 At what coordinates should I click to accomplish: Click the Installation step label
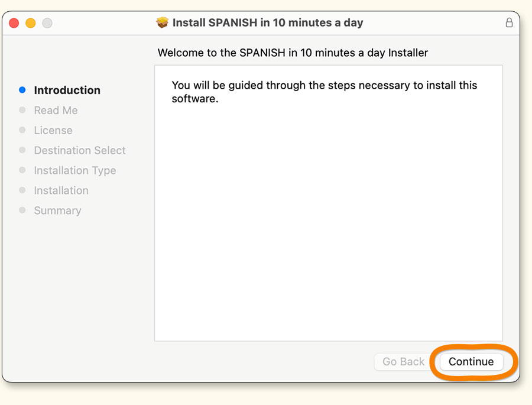(x=61, y=190)
